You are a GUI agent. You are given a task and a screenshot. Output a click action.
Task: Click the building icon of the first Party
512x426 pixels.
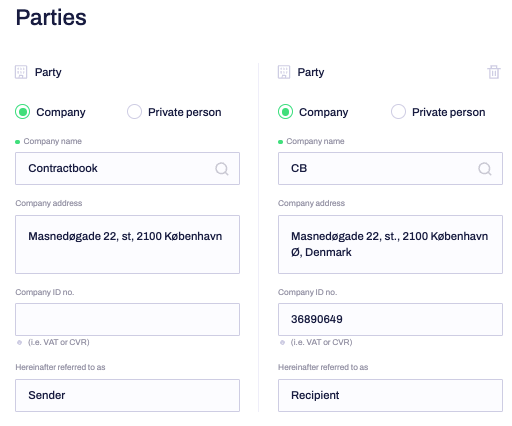[x=21, y=72]
